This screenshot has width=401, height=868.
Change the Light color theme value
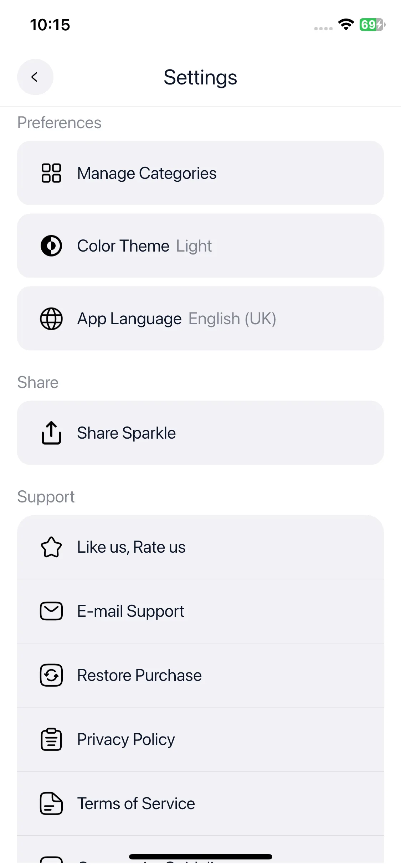coord(194,246)
